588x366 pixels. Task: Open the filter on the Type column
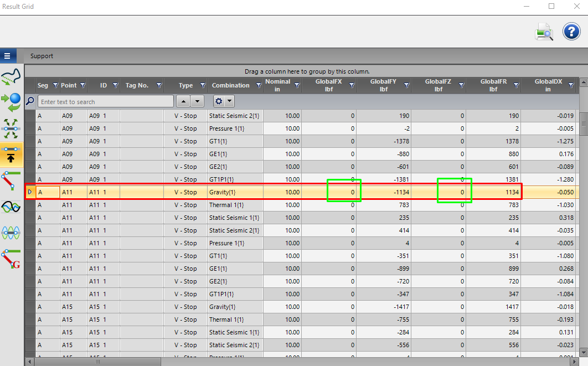(x=203, y=85)
